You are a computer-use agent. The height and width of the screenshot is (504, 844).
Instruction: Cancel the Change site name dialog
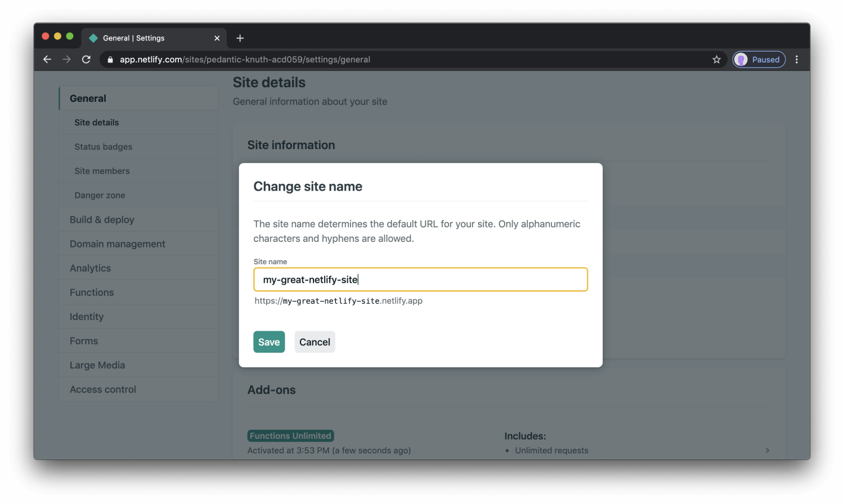coord(315,342)
